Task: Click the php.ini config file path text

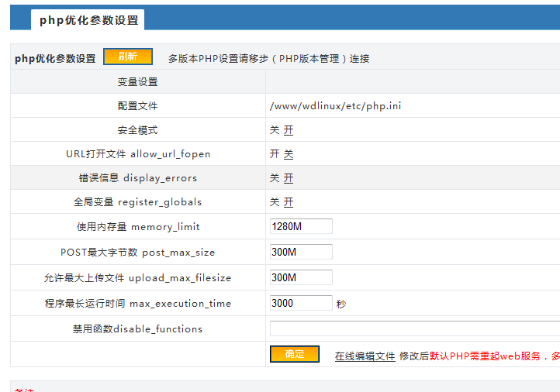Action: click(335, 106)
